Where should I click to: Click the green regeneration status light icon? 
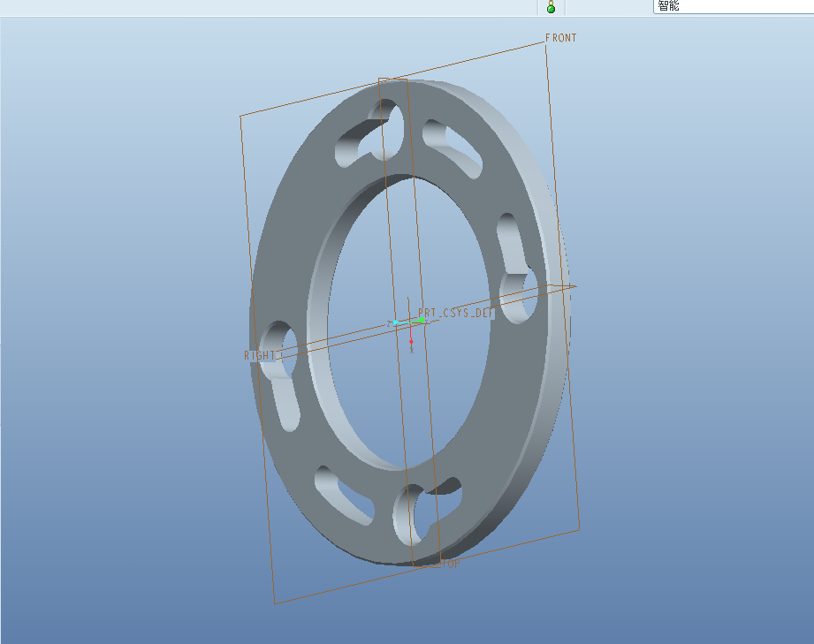tap(551, 7)
